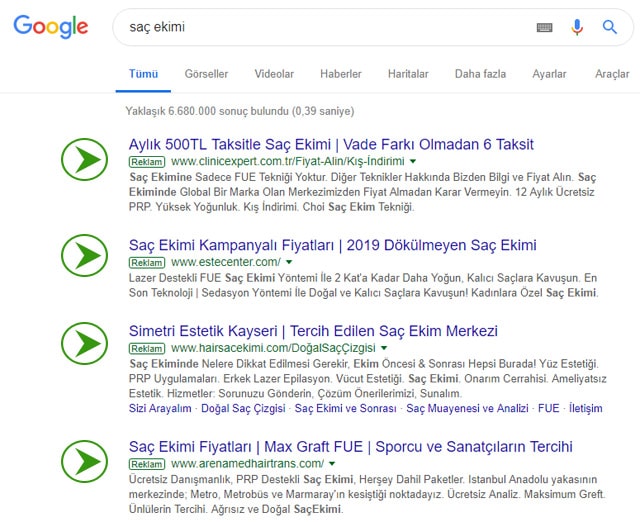Click the 'FUE' sitelink
The image size is (640, 522).
(549, 409)
